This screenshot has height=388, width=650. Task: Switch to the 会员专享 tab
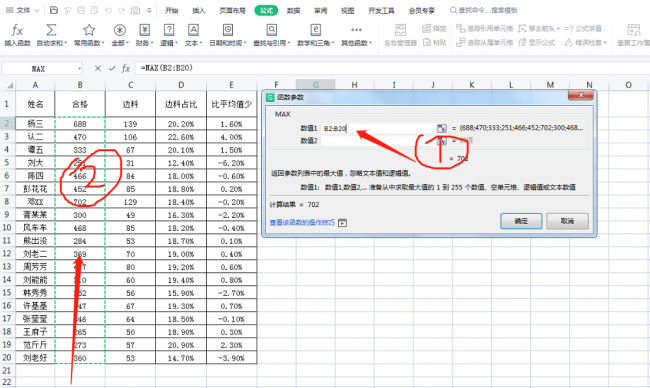coord(422,10)
